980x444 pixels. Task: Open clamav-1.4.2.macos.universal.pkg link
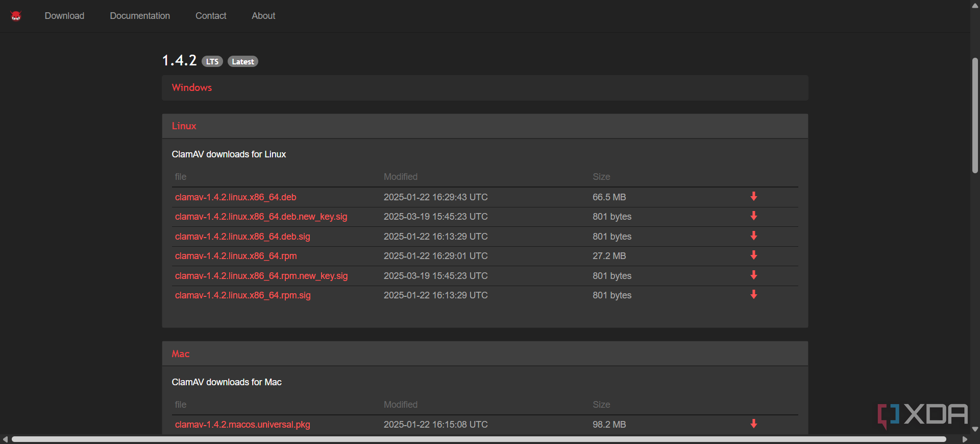pos(242,425)
